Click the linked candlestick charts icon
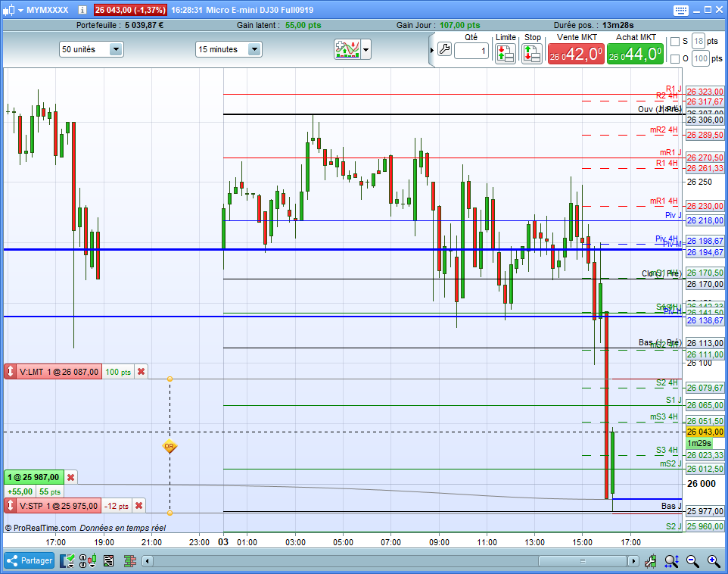The width and height of the screenshot is (728, 574). point(88,561)
